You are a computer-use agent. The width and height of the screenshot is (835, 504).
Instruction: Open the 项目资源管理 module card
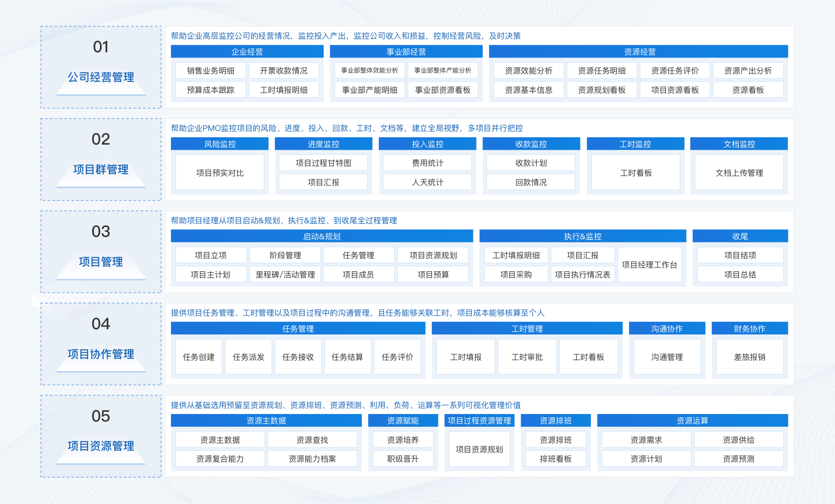pyautogui.click(x=101, y=436)
